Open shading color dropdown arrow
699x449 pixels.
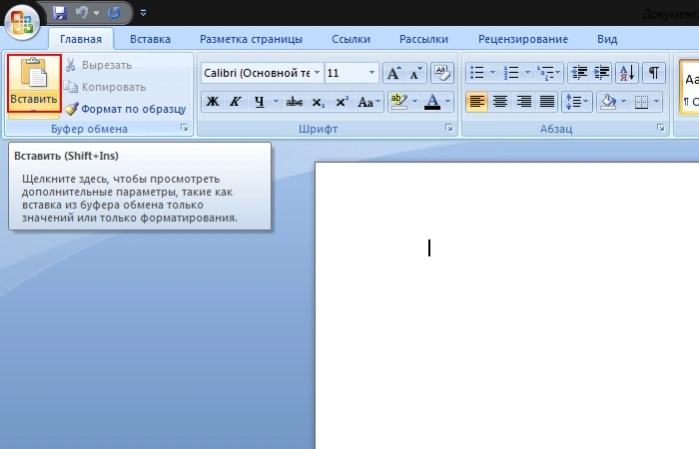point(624,102)
